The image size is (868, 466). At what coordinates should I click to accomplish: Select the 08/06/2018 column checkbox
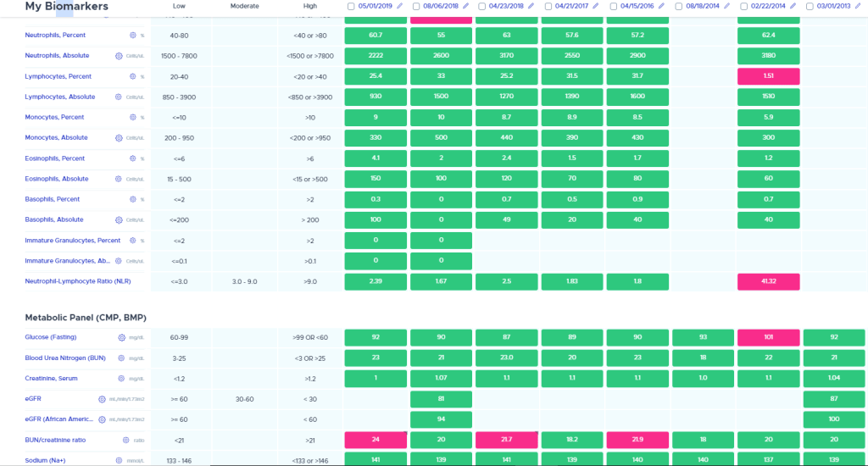click(416, 7)
